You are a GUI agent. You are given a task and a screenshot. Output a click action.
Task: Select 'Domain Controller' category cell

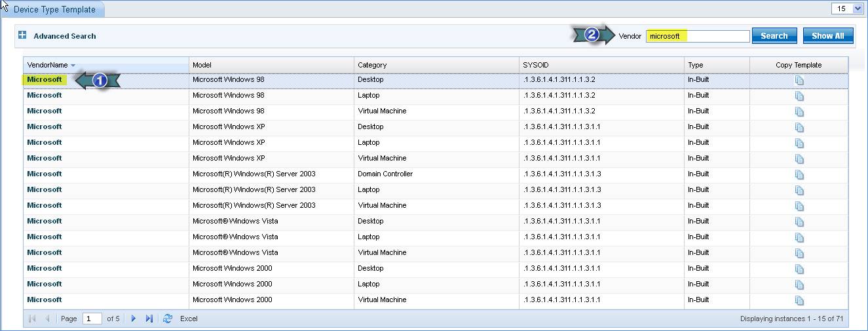(436, 174)
